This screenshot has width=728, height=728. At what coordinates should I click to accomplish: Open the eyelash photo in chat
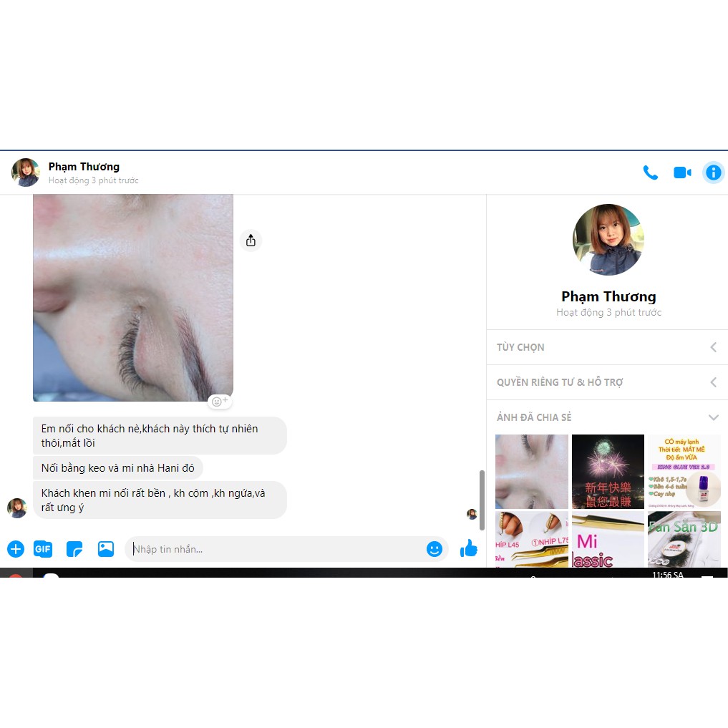pyautogui.click(x=133, y=297)
